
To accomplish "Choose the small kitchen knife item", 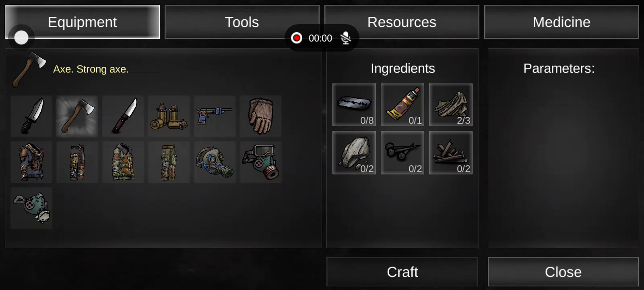I will pos(123,116).
